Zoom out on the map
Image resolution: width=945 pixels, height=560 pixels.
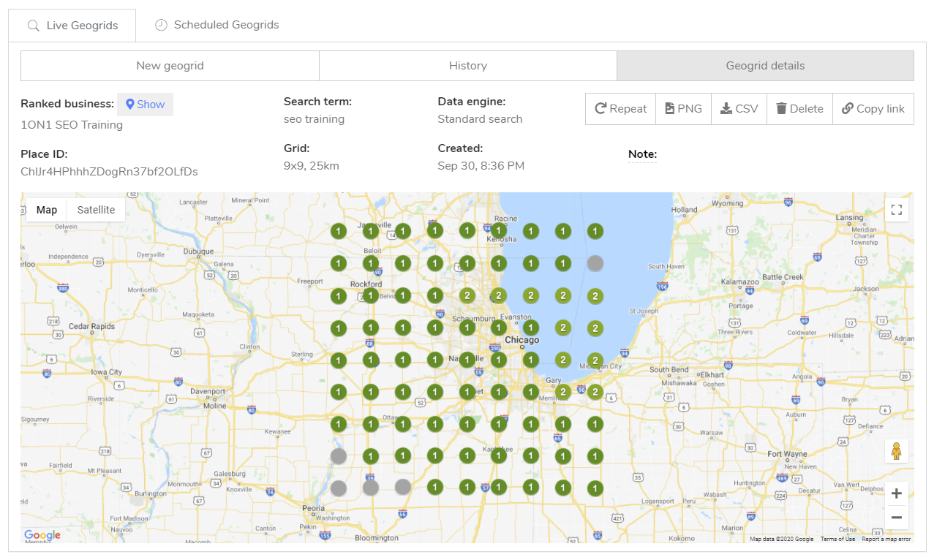[x=896, y=518]
